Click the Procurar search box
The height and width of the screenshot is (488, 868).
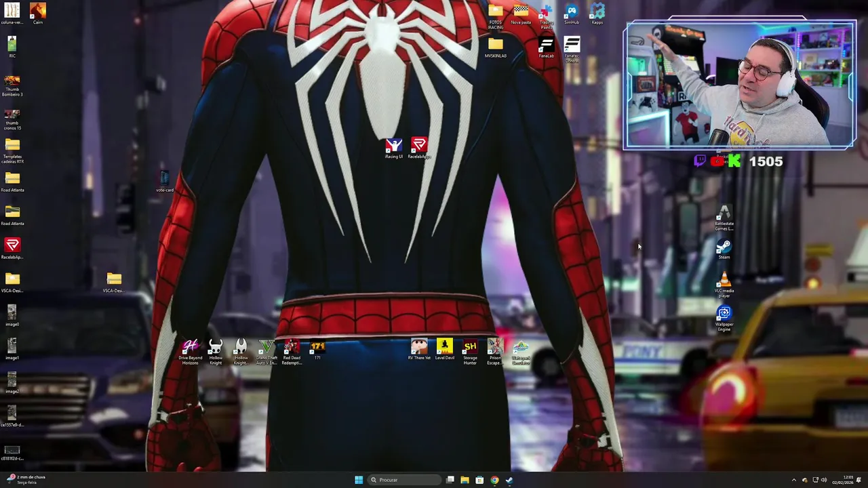(x=404, y=480)
